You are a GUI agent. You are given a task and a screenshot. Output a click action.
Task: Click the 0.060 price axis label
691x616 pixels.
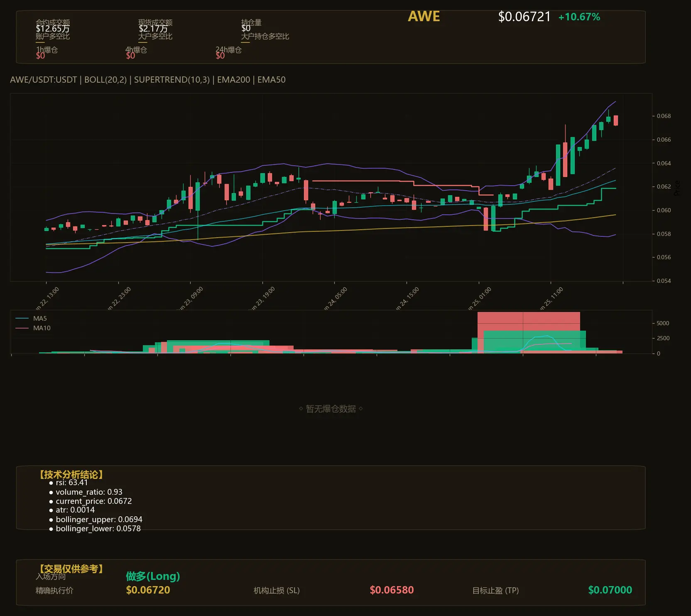point(664,210)
